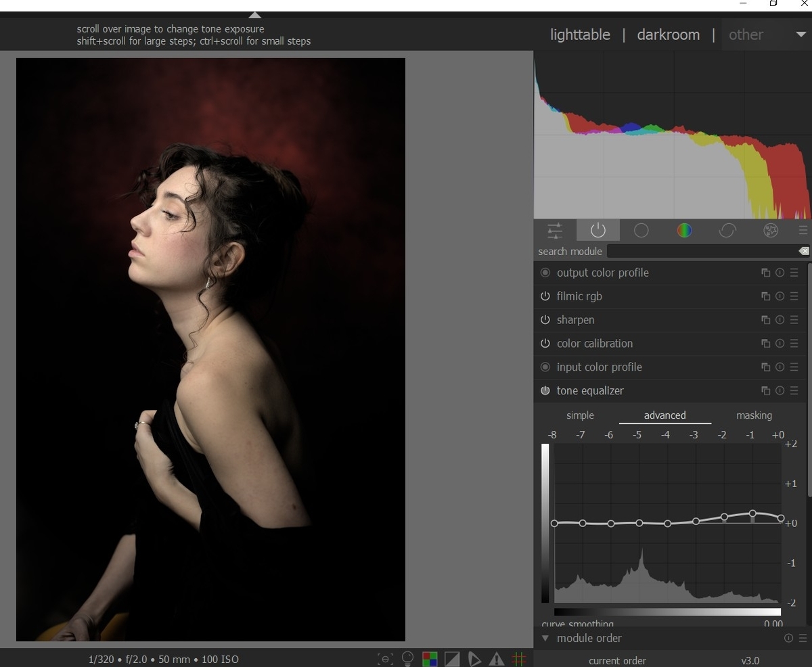Select the advanced tab in tone equalizer
Image resolution: width=812 pixels, height=667 pixels.
[x=665, y=415]
